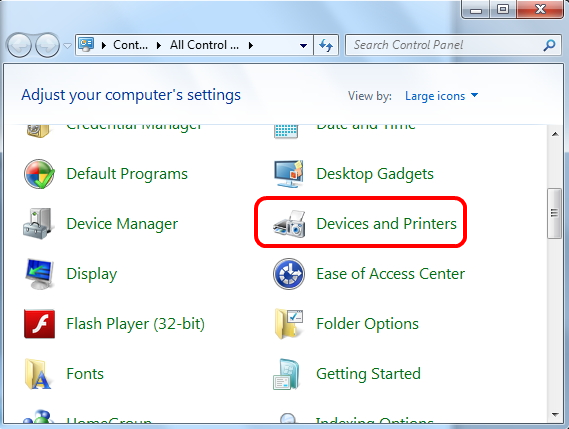
Task: Click the Device Manager toolbox icon
Action: (39, 224)
